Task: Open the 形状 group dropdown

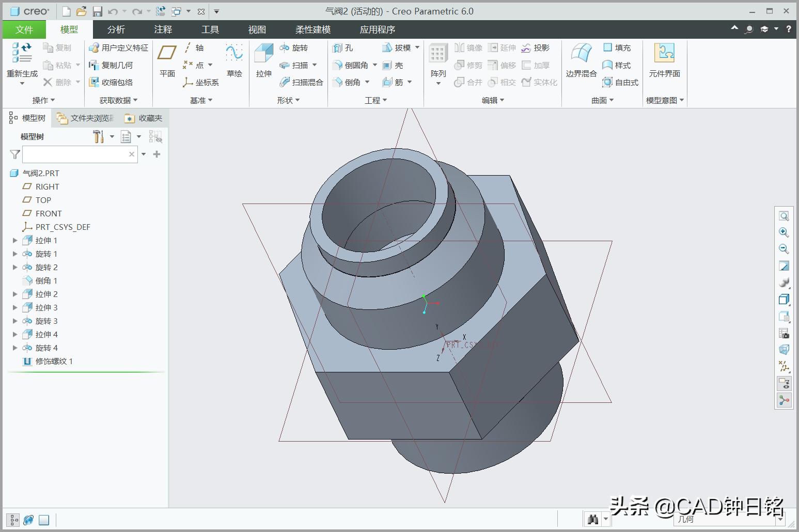Action: point(288,100)
